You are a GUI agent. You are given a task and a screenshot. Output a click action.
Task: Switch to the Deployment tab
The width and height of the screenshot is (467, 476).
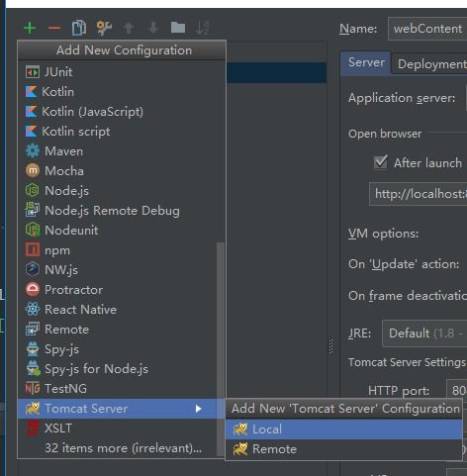click(x=429, y=63)
